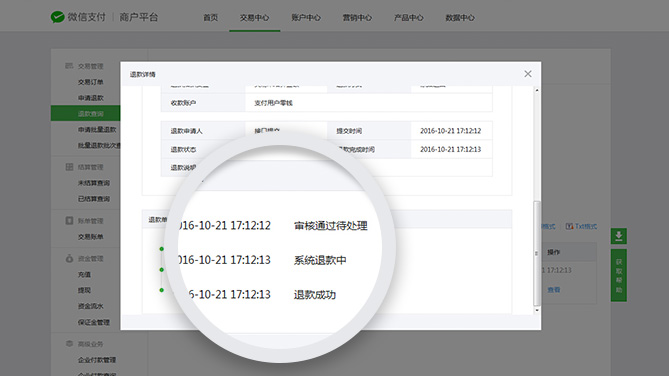Click the 系统退款中 status text
Viewport: 669px width, 376px height.
pyautogui.click(x=320, y=260)
